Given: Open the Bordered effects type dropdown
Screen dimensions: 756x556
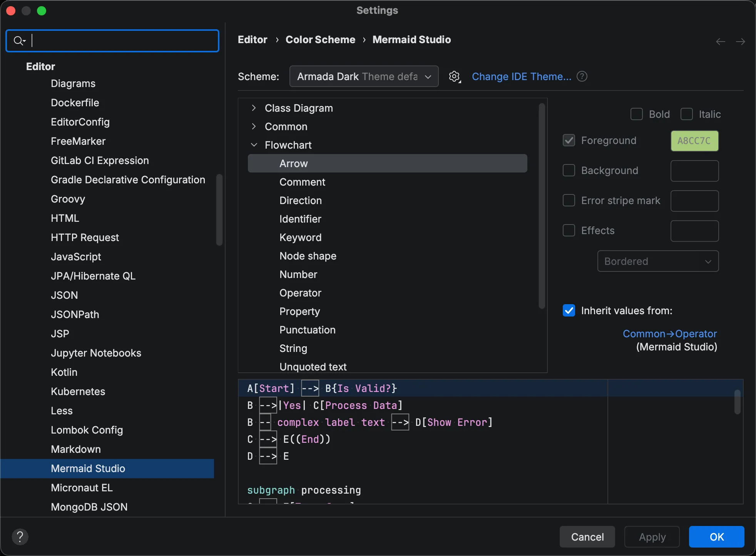Looking at the screenshot, I should [x=658, y=261].
